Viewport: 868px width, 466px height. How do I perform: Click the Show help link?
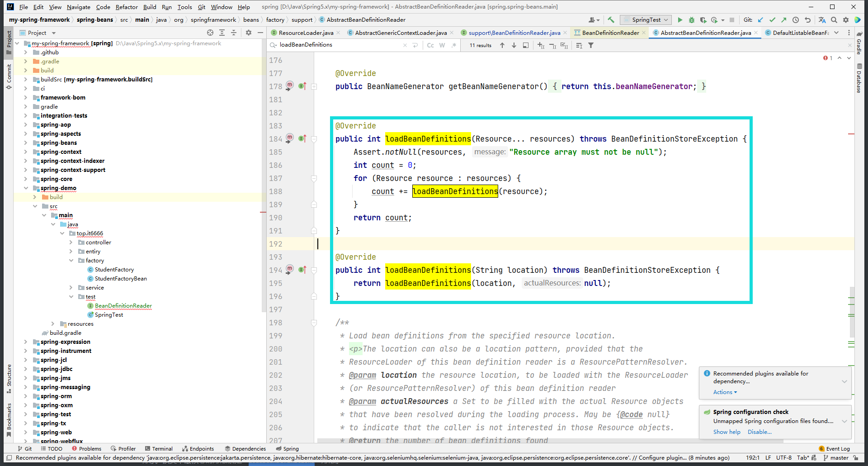coord(726,432)
